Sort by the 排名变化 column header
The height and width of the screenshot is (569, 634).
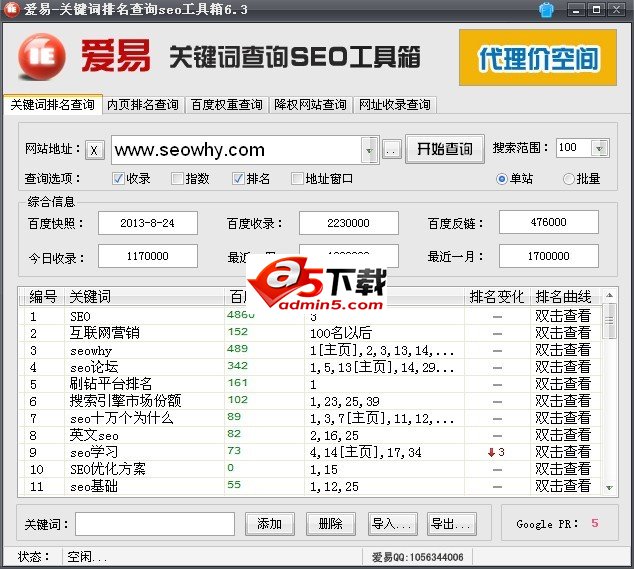click(497, 296)
